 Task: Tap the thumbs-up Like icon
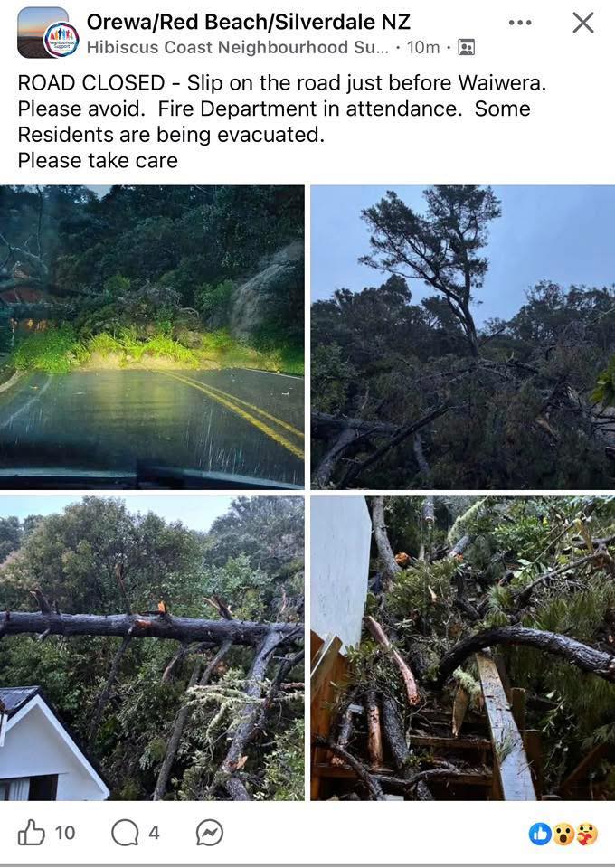(31, 833)
